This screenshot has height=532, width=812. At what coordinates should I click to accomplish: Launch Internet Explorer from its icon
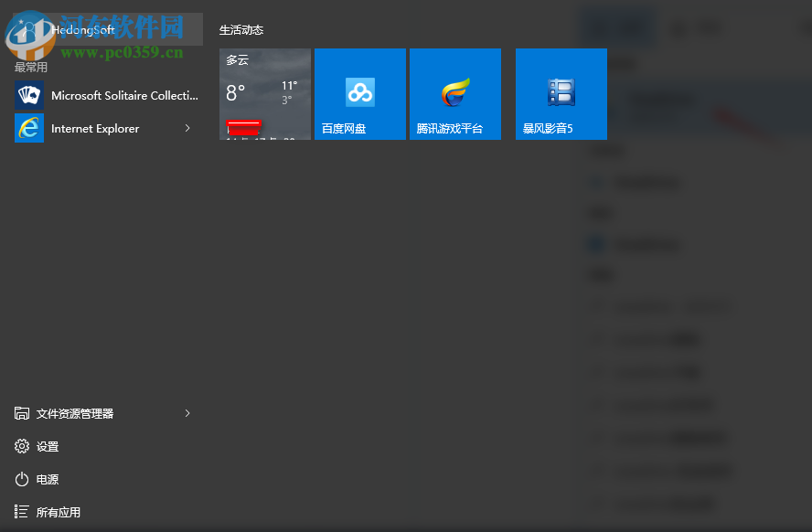tap(28, 128)
